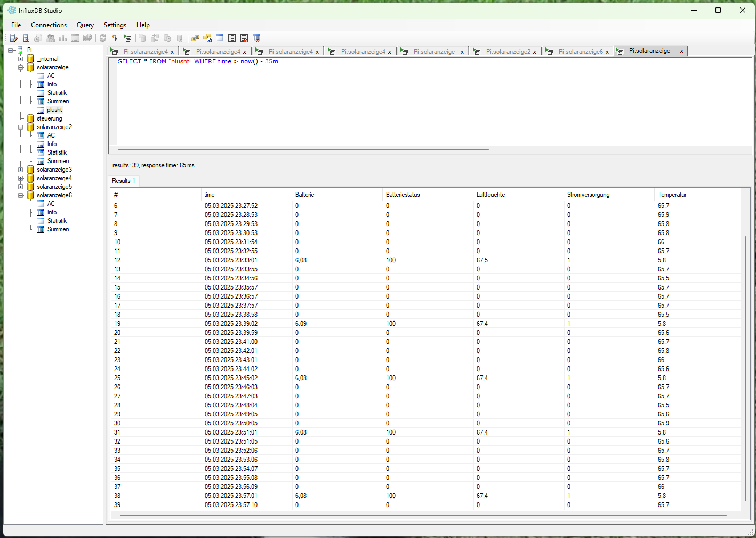Close the Pi.solaranzeige2 tab
This screenshot has width=756, height=538.
[x=534, y=52]
